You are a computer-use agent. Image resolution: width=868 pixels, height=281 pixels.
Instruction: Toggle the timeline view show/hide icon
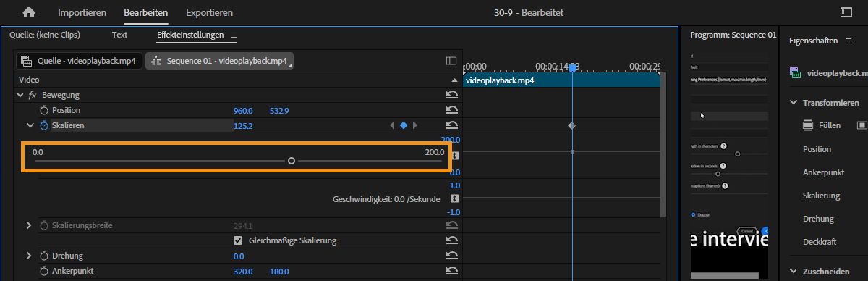pyautogui.click(x=451, y=61)
